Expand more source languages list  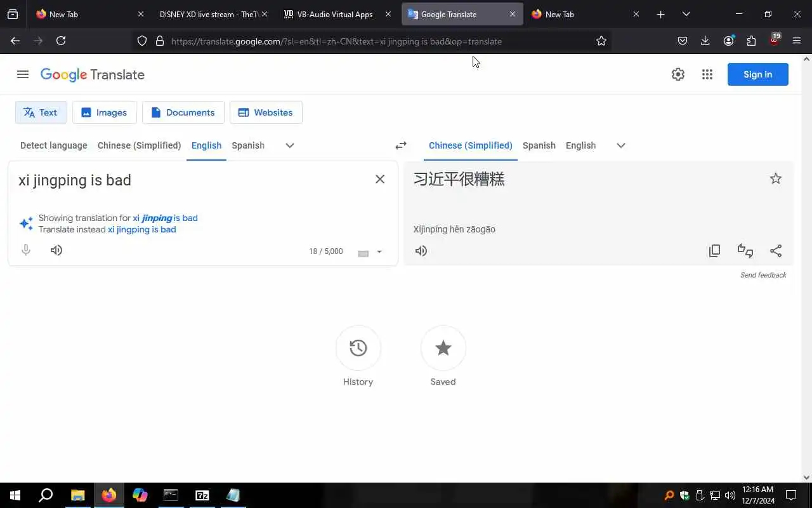pyautogui.click(x=290, y=145)
